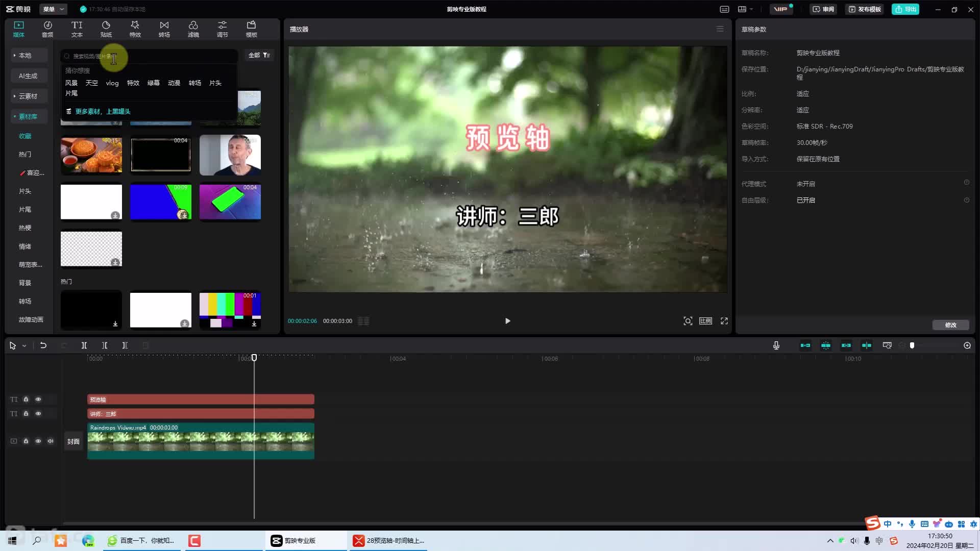
Task: Click the delete-right trim tool
Action: [125, 345]
